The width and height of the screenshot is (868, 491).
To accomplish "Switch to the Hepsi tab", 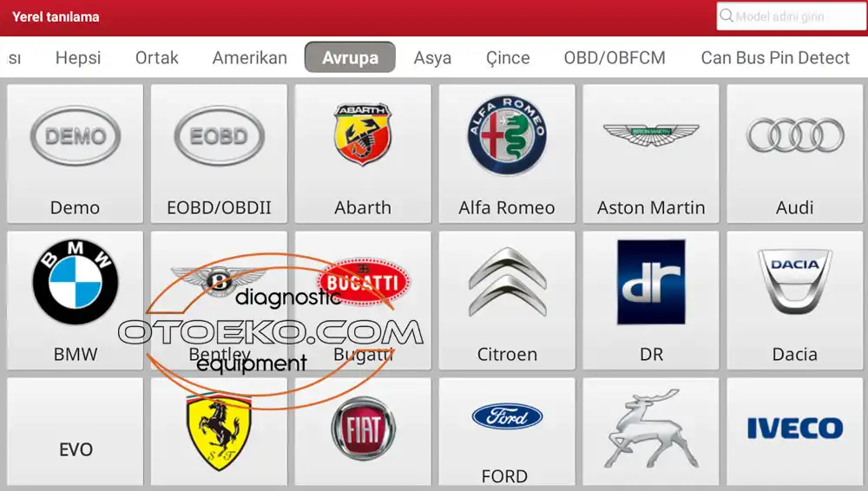I will (78, 57).
